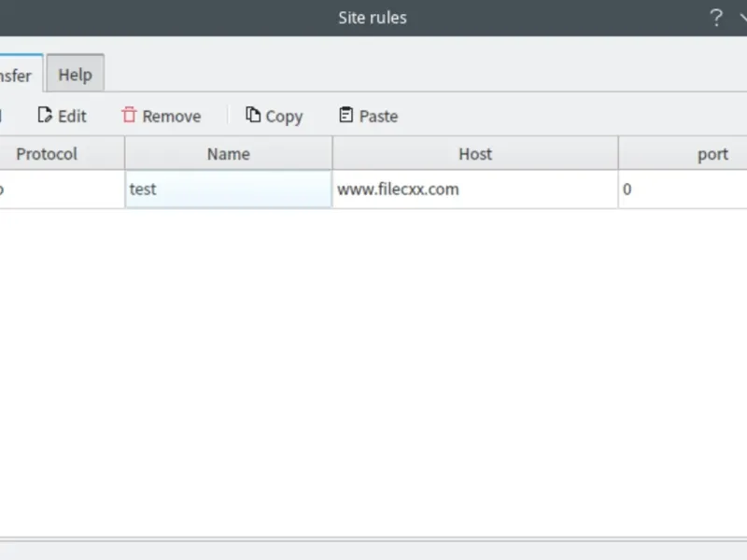This screenshot has width=747, height=560.
Task: Click the question mark help icon
Action: [716, 18]
